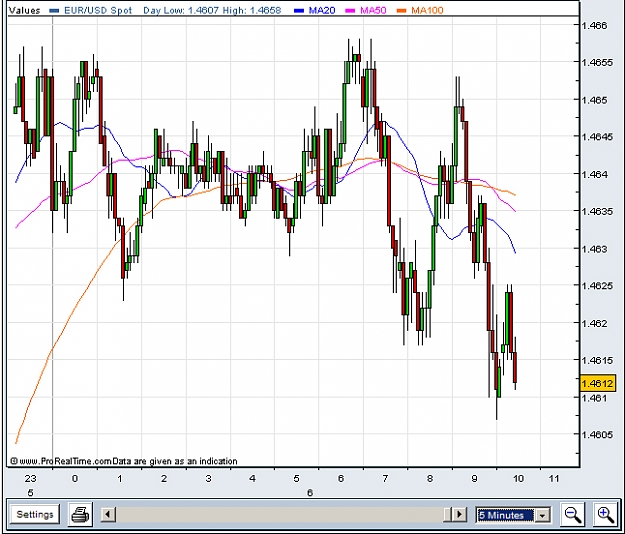Screen dimensions: 625x534
Task: Click the MA50 legend label
Action: coord(373,10)
